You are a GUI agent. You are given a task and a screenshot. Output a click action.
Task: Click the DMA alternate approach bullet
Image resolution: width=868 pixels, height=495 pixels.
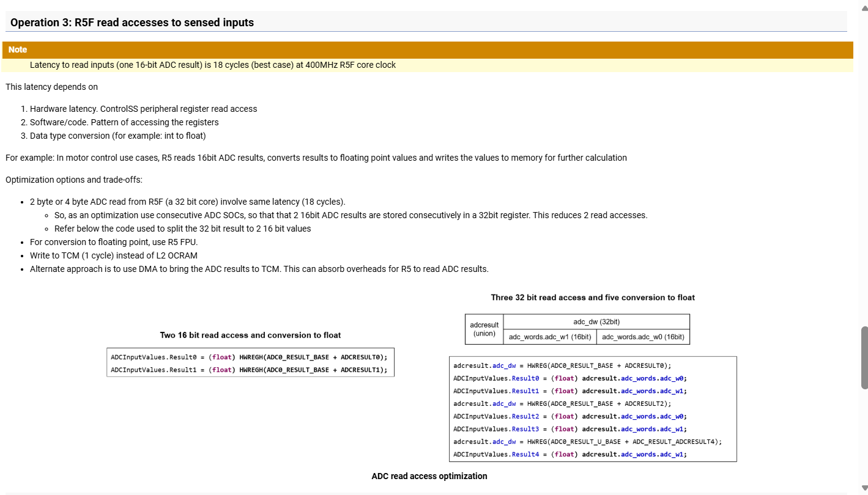tap(259, 269)
